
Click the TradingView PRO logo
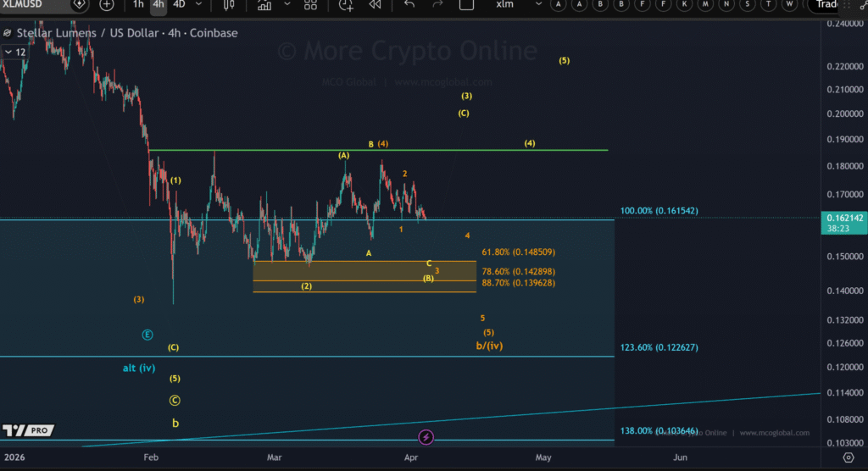point(26,430)
